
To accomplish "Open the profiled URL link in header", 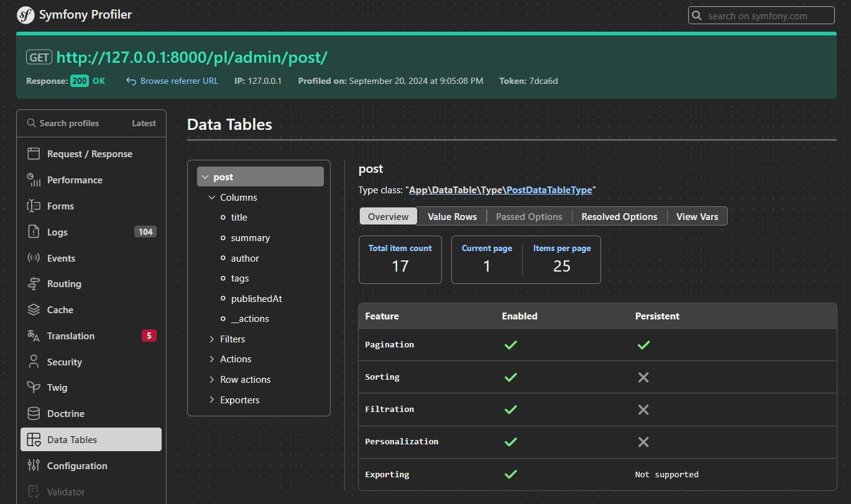I will point(191,57).
